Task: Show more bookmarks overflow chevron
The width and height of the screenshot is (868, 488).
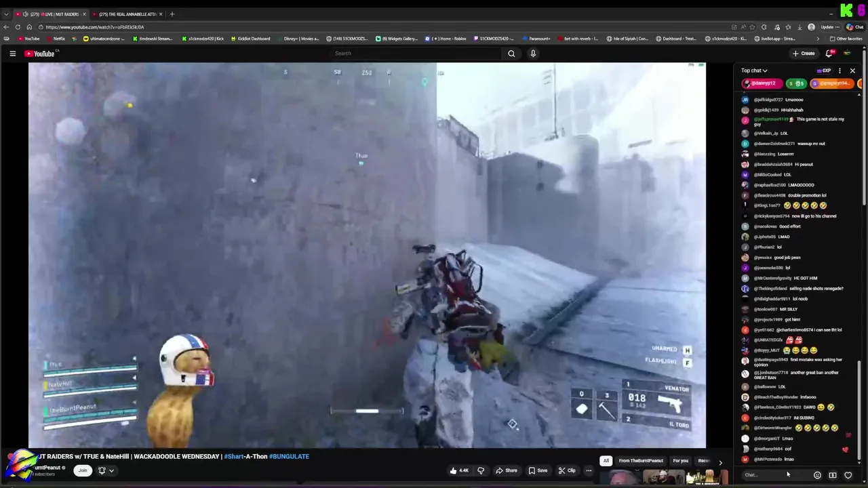Action: (818, 39)
